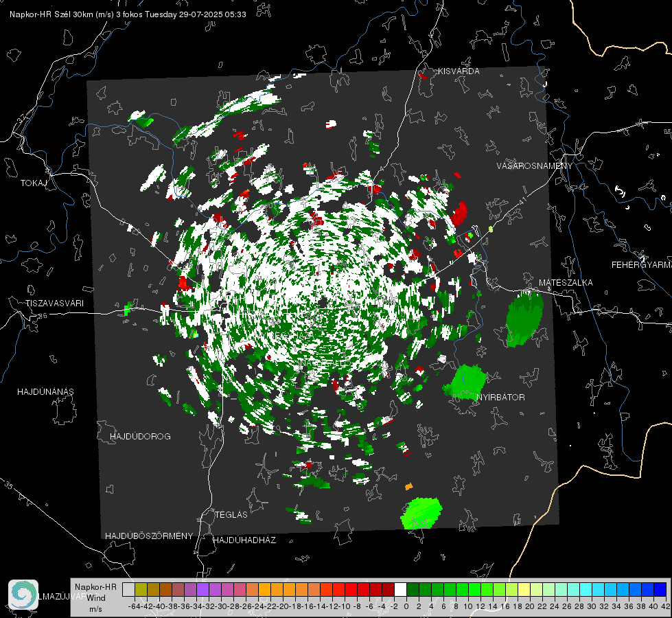Image resolution: width=672 pixels, height=618 pixels.
Task: Click the '20' value in legend scale
Action: coord(530,606)
